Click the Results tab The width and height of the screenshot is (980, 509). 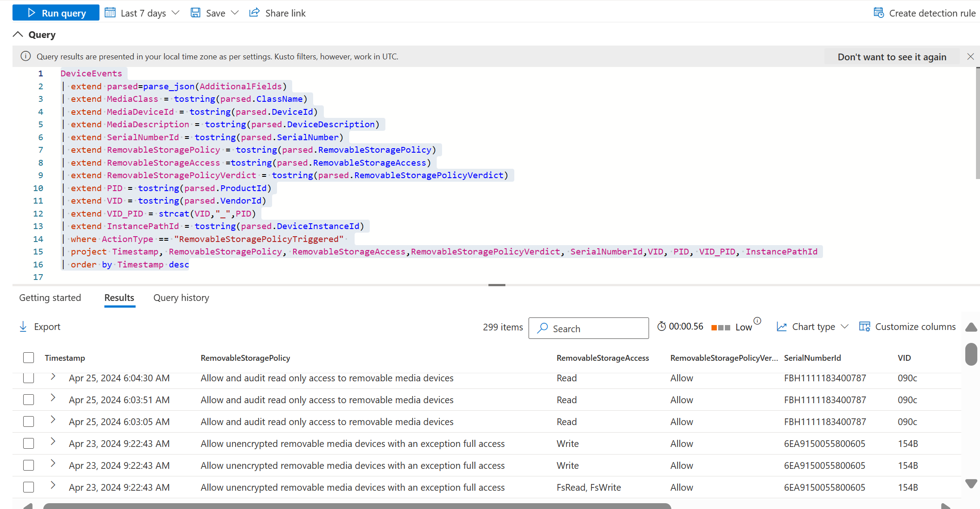[x=119, y=297]
